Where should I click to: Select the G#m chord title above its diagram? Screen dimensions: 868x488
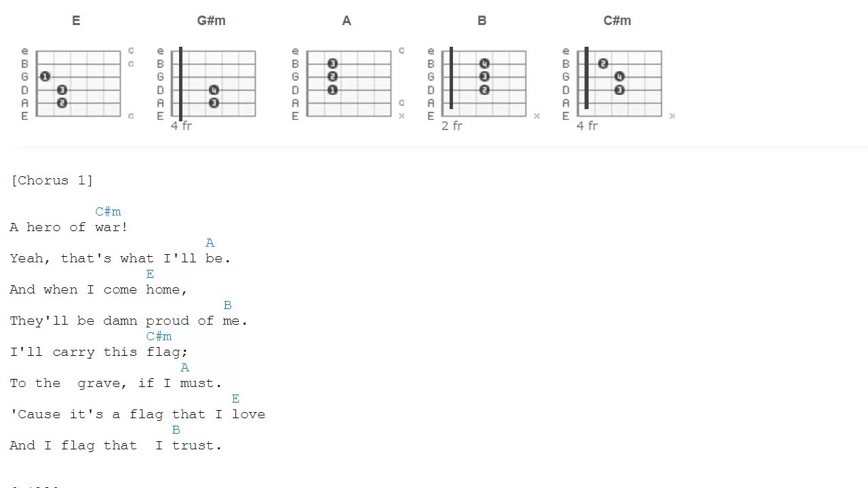(x=211, y=21)
